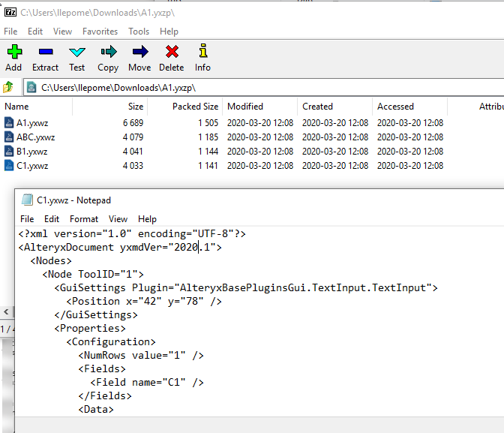Click packed size value 1 505
Image resolution: width=504 pixels, height=433 pixels.
click(x=208, y=123)
